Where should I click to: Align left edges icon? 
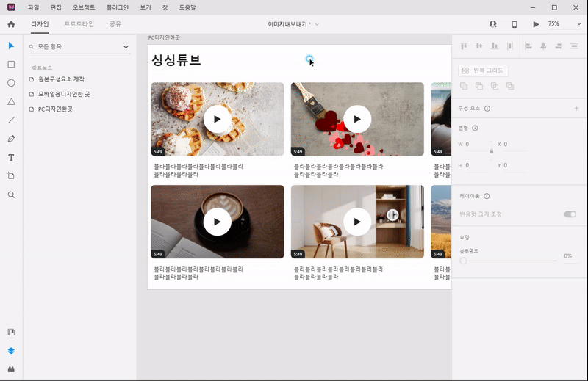(x=528, y=46)
